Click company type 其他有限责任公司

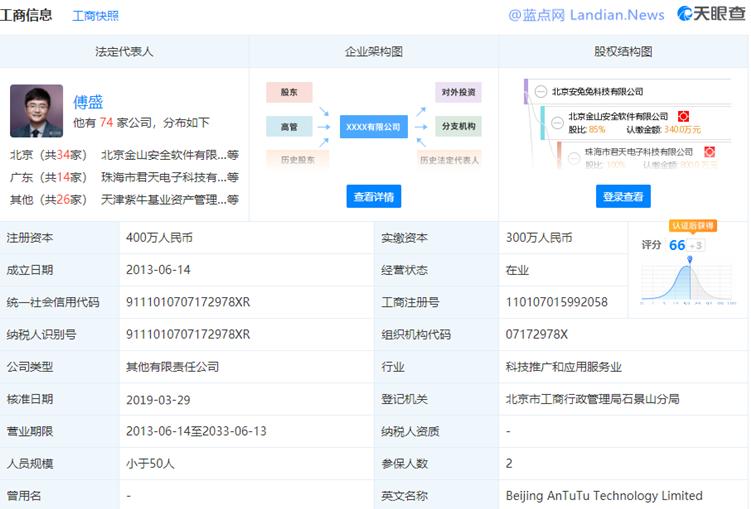click(172, 367)
